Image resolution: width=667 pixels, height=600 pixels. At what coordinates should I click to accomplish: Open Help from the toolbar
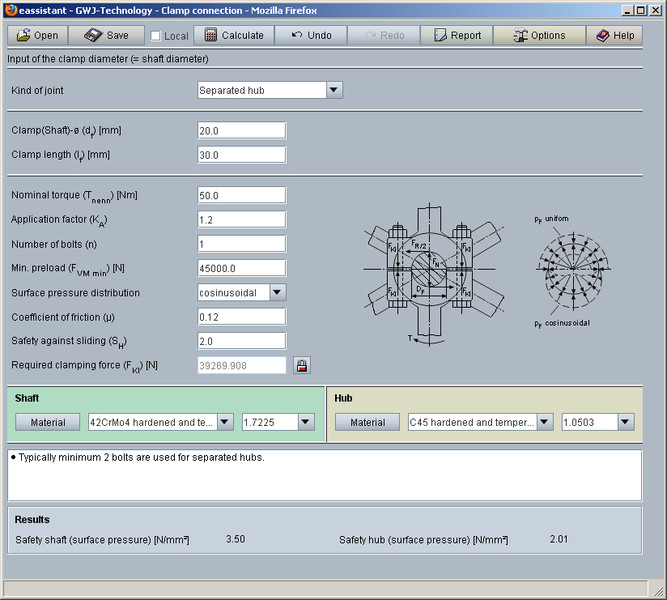tap(615, 35)
